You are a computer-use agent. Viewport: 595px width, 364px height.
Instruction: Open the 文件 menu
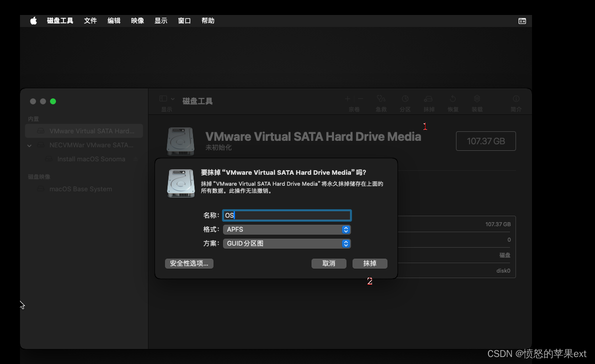point(90,21)
